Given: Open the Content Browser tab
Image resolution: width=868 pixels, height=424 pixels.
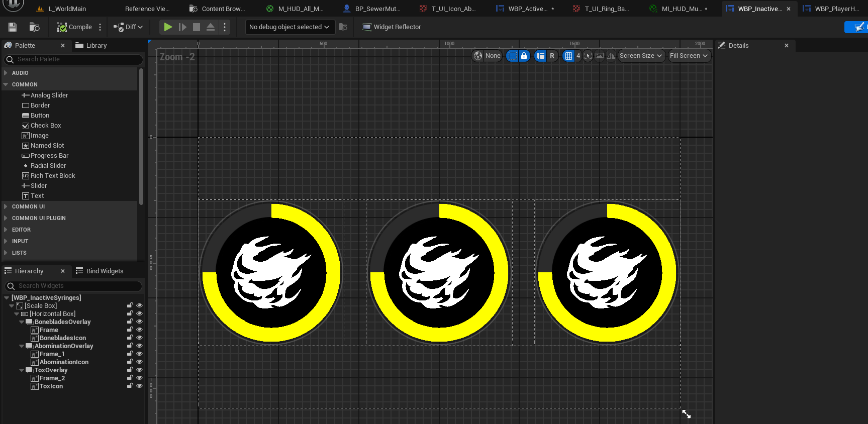Looking at the screenshot, I should (218, 9).
